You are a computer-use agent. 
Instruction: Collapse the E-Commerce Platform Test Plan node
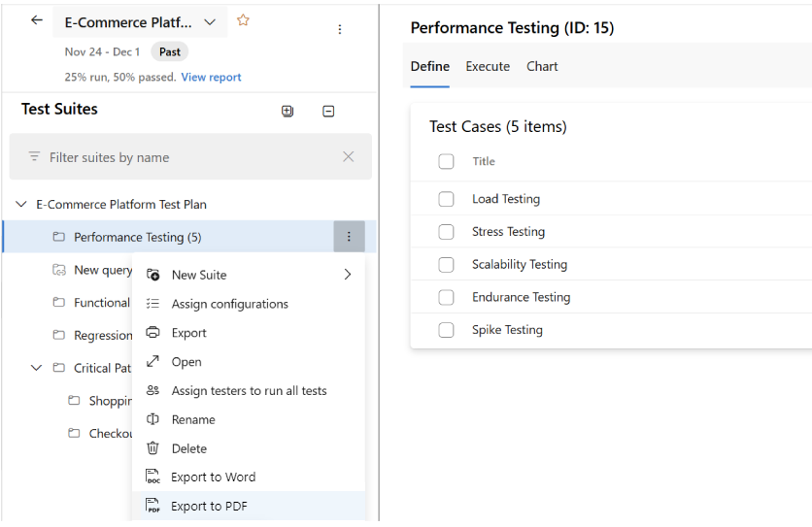pyautogui.click(x=21, y=205)
